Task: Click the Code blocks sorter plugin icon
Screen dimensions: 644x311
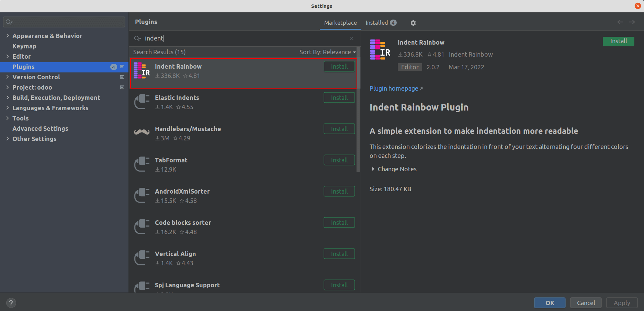Action: click(x=142, y=227)
